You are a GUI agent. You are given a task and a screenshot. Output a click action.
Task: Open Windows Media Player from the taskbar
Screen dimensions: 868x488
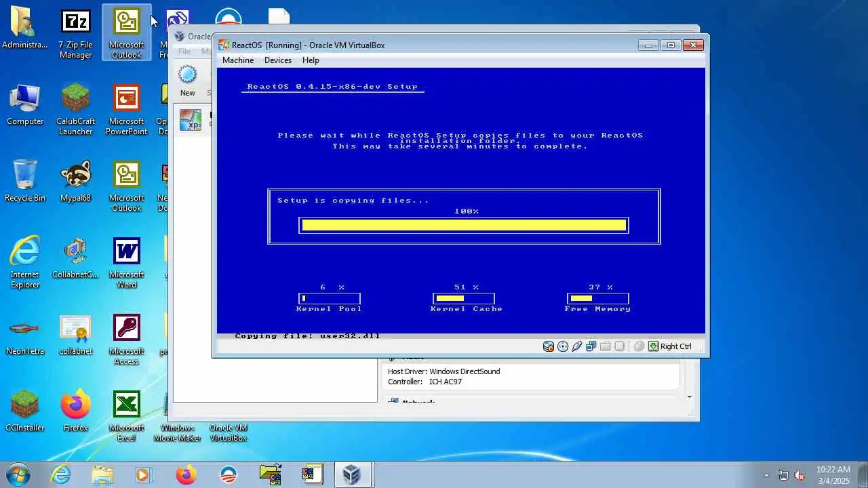144,474
